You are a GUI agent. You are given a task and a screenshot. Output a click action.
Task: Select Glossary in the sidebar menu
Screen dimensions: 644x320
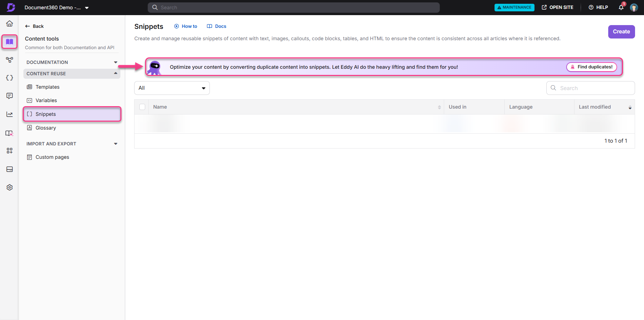(x=45, y=128)
